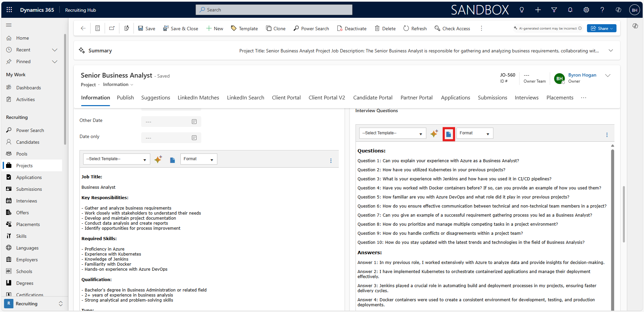Open the Information form selector dropdown
The width and height of the screenshot is (644, 312).
[x=118, y=85]
